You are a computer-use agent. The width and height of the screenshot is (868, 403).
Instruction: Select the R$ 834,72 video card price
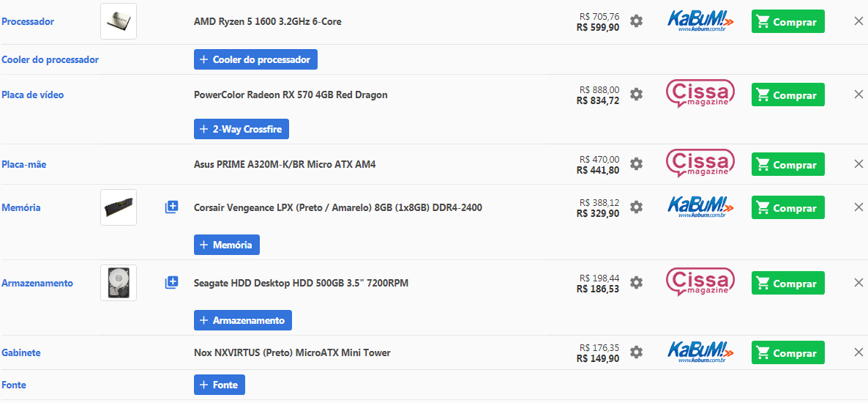tap(598, 100)
